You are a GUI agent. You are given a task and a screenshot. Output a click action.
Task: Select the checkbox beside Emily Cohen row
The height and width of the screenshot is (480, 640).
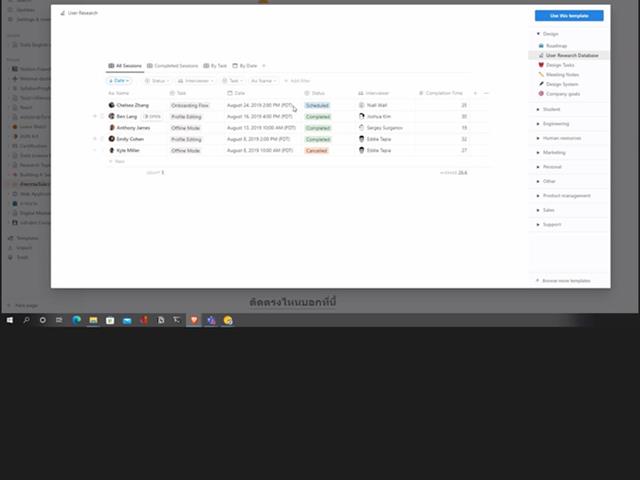tap(102, 139)
